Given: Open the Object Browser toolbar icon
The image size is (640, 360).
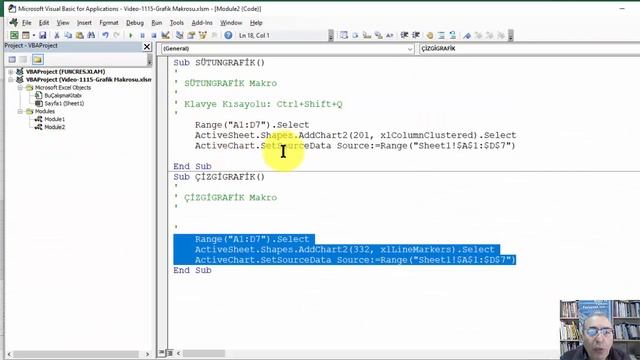Looking at the screenshot, I should coord(202,36).
